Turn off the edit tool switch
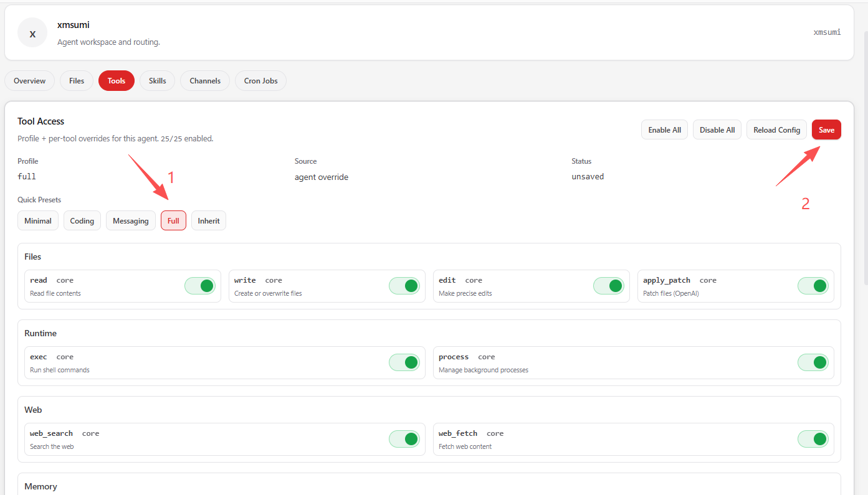The image size is (868, 495). tap(609, 286)
